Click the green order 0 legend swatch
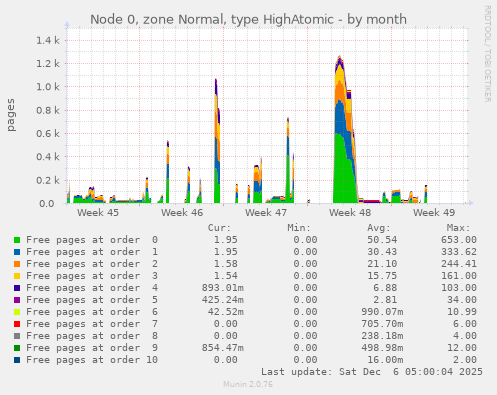 [17, 240]
